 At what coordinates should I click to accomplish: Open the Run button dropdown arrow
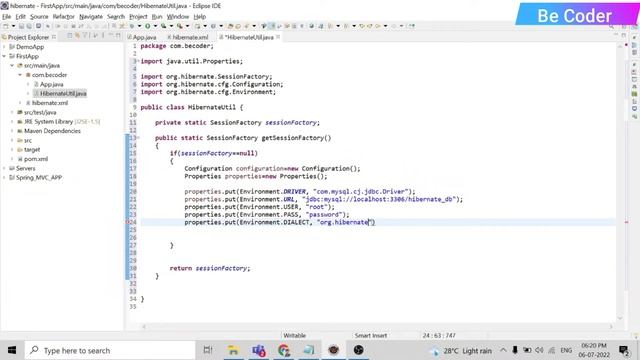click(x=155, y=26)
